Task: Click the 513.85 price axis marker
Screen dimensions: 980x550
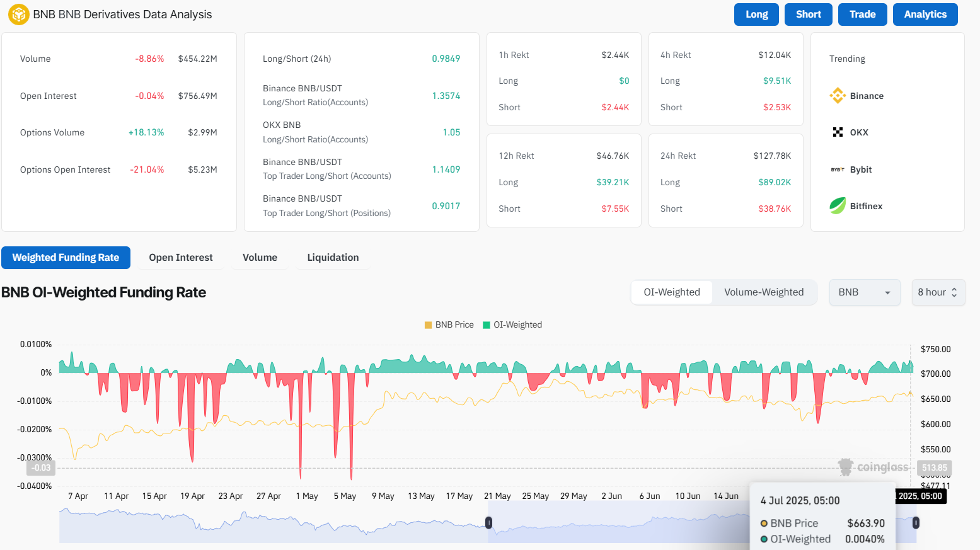Action: click(x=934, y=468)
